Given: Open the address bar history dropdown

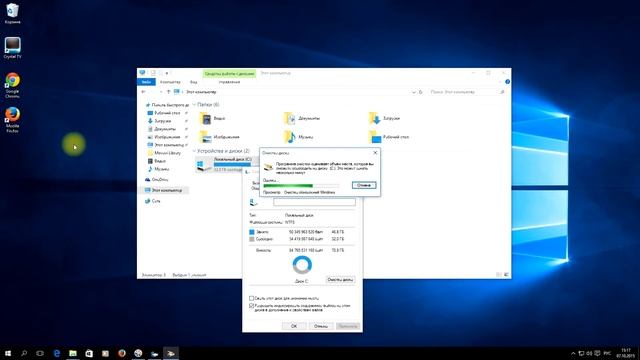Looking at the screenshot, I should (414, 92).
